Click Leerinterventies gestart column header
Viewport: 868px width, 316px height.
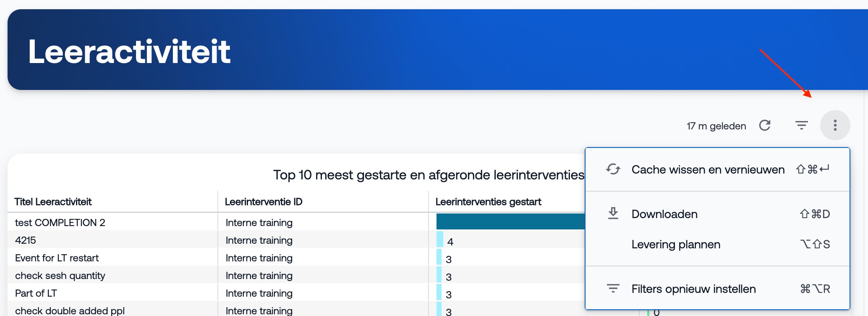tap(488, 202)
